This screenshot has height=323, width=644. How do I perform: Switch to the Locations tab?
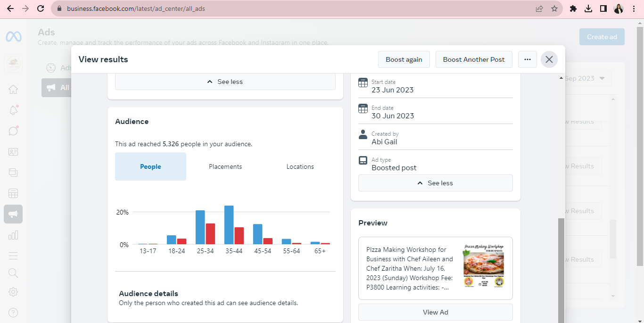pos(300,166)
